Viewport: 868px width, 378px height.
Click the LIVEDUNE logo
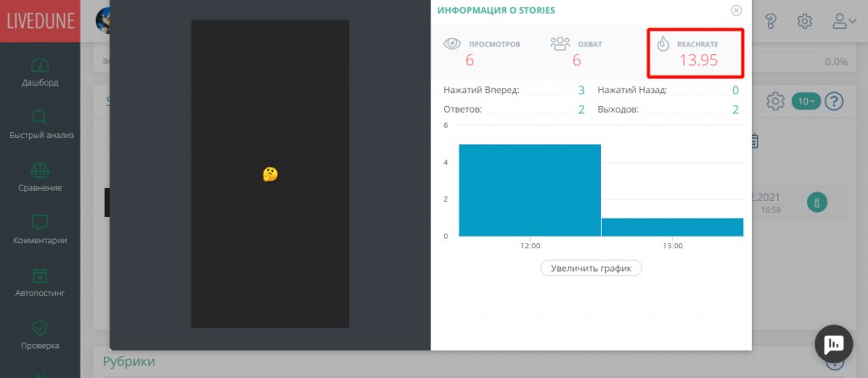click(40, 21)
